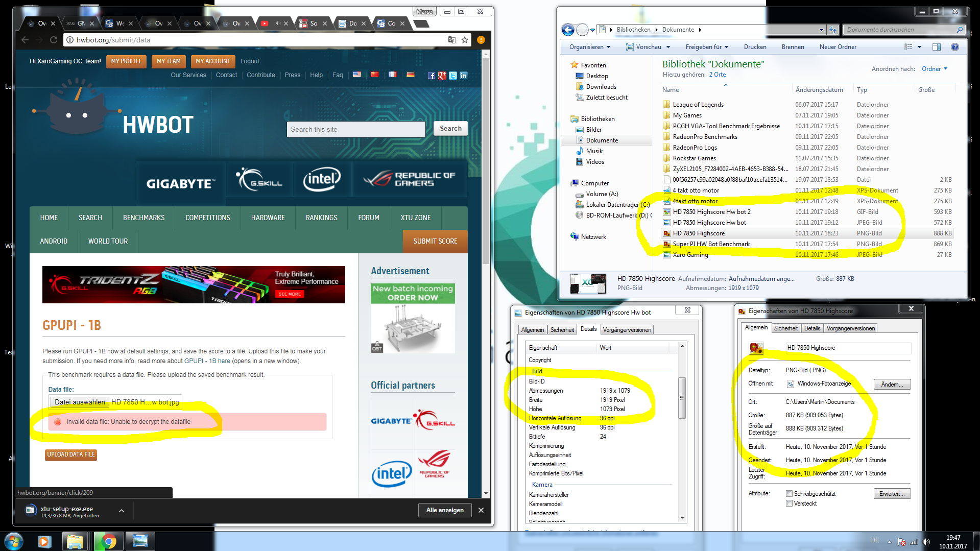Screen dimensions: 980x551
Task: Click the volume icon in system tray
Action: (926, 542)
